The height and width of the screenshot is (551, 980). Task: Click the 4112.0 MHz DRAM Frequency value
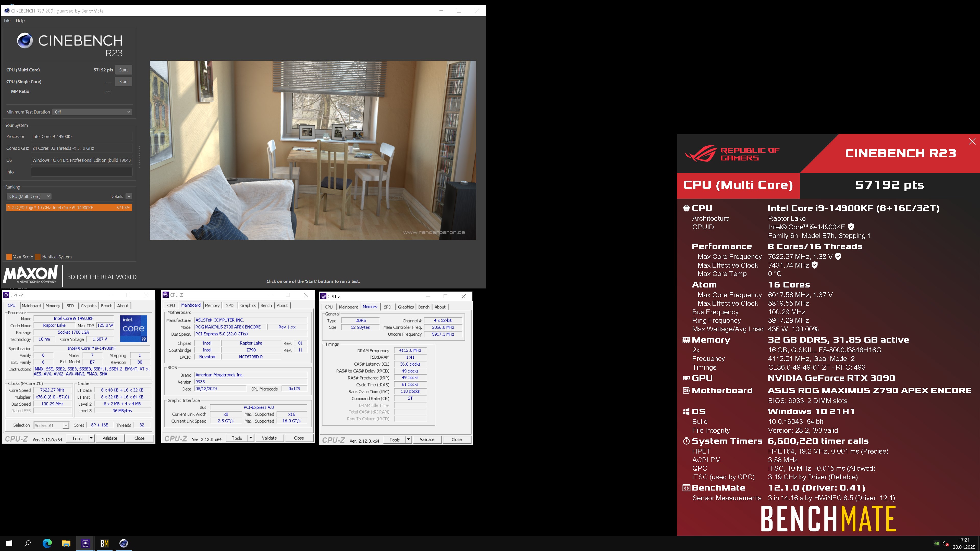pos(410,350)
